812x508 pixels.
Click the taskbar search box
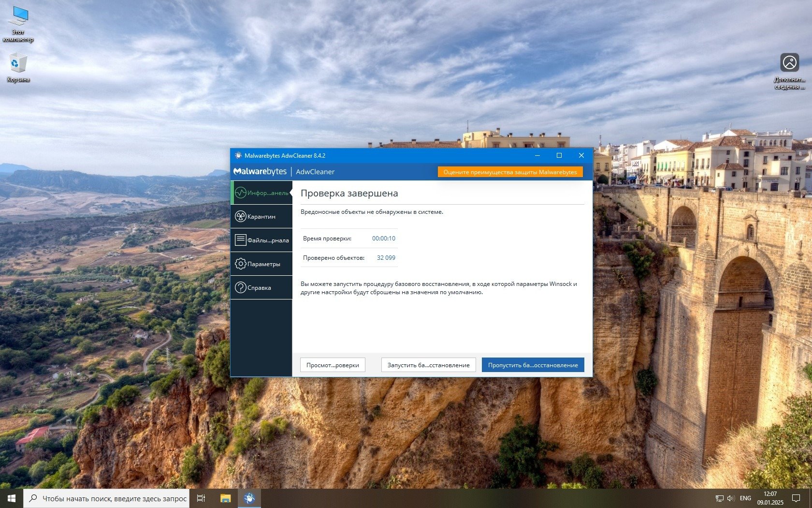pyautogui.click(x=107, y=498)
